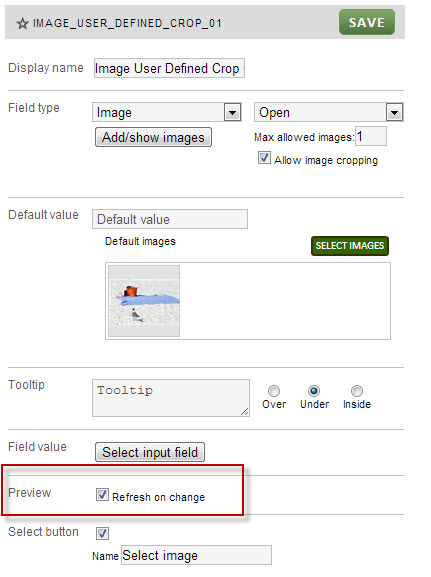Click inside the Tooltip text area

pos(171,398)
